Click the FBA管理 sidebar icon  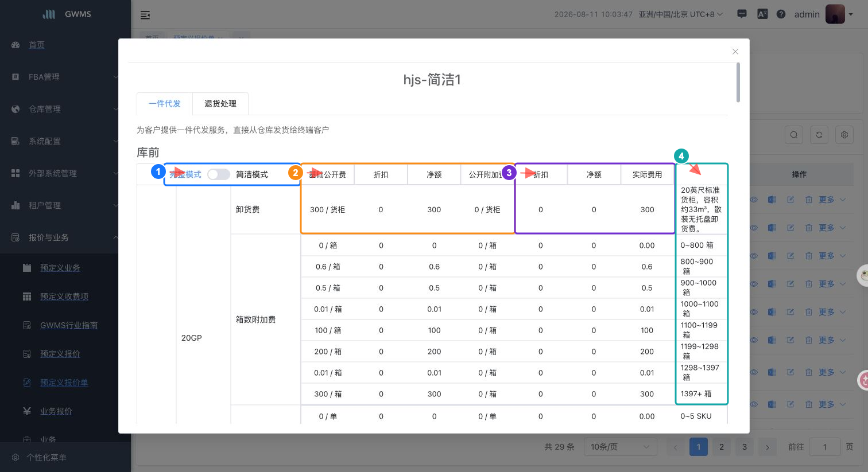coord(15,77)
